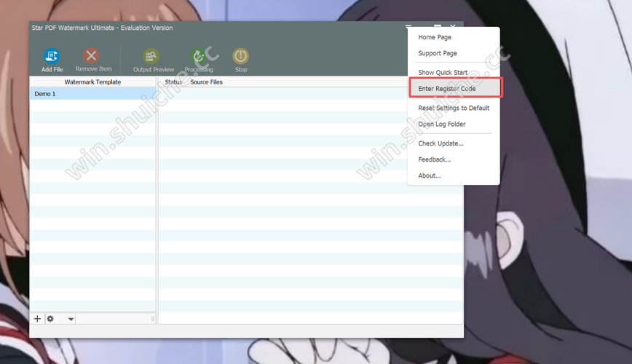632x364 pixels.
Task: Open Home Page from the menu
Action: pyautogui.click(x=435, y=37)
